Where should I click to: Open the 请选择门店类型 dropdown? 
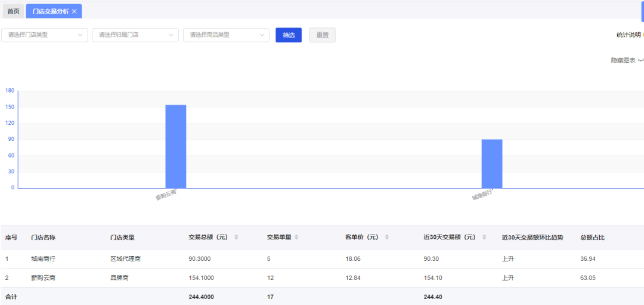(x=45, y=35)
